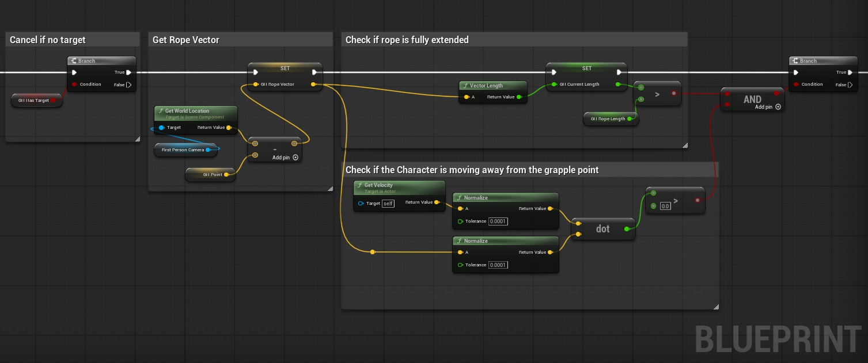Click the Return Value pin of Vector Length

click(x=519, y=97)
